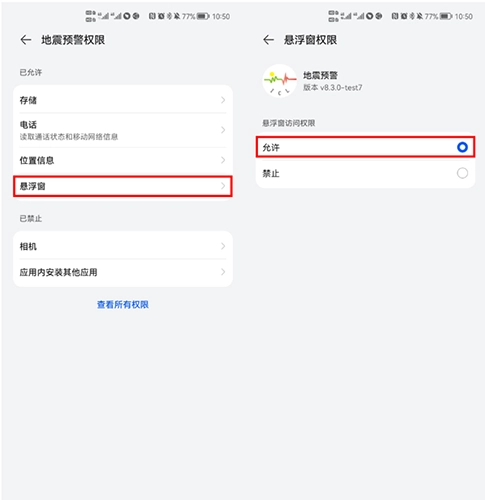Tap the 电话 permission row
The width and height of the screenshot is (485, 500).
(x=123, y=130)
